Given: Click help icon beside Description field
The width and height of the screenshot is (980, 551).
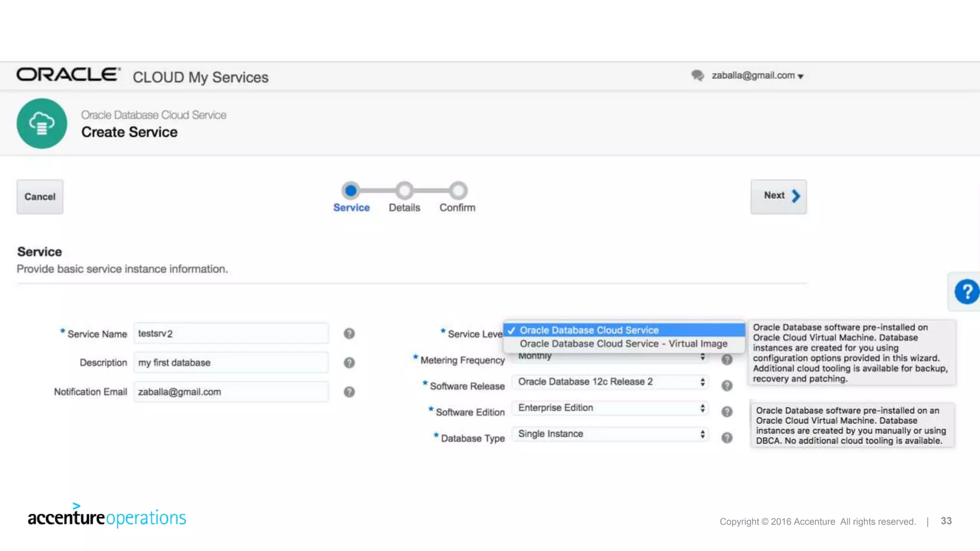Looking at the screenshot, I should [349, 363].
